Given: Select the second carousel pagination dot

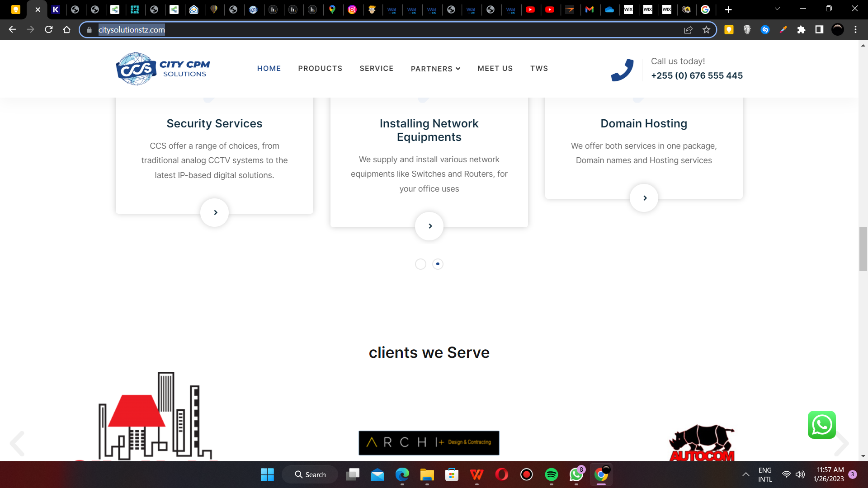Looking at the screenshot, I should pos(438,264).
